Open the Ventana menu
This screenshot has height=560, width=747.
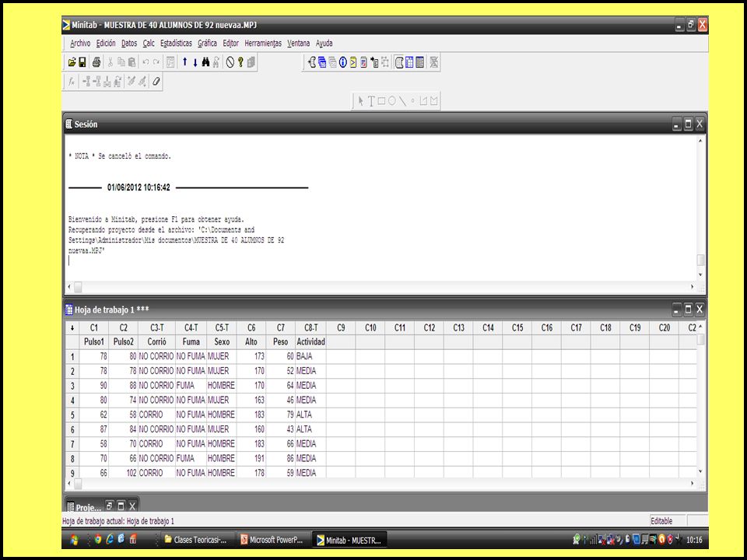(299, 44)
